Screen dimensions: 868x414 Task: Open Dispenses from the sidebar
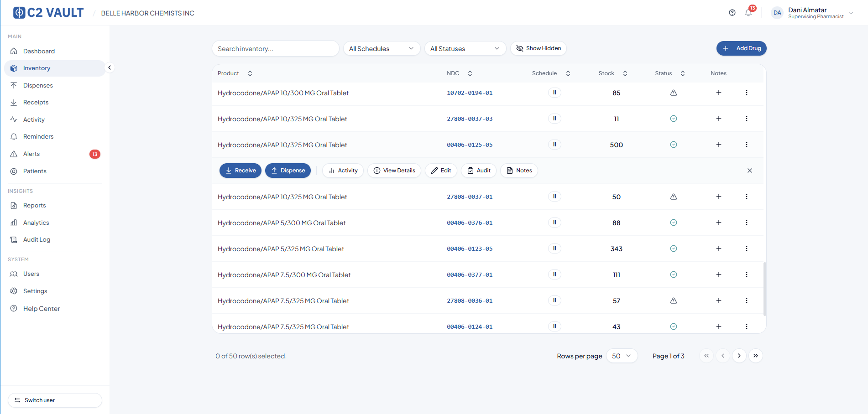(x=38, y=85)
